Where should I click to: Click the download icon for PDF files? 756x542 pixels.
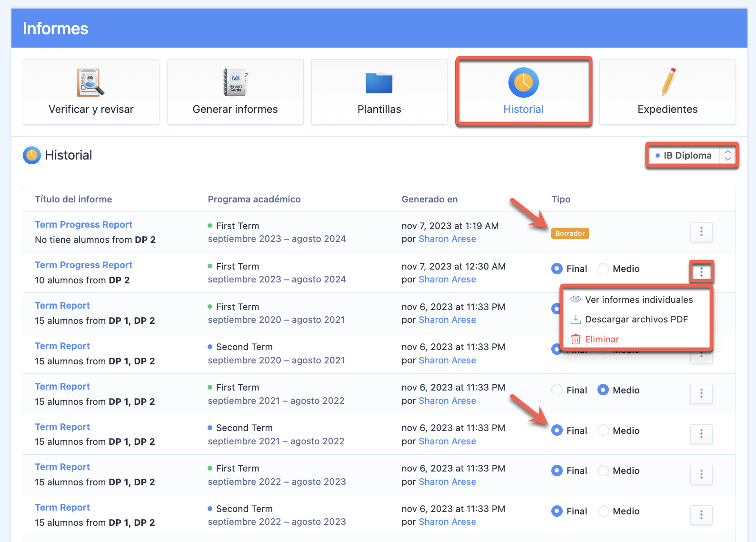pos(576,319)
